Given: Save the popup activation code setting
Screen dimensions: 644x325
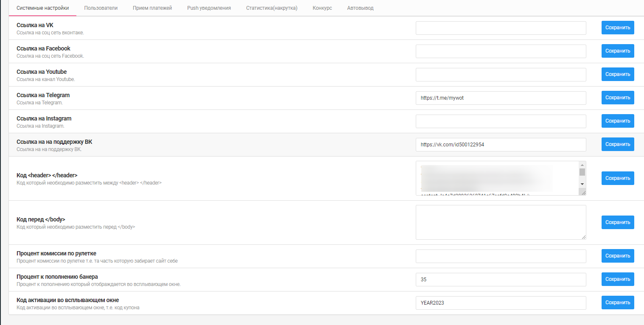Looking at the screenshot, I should [617, 303].
